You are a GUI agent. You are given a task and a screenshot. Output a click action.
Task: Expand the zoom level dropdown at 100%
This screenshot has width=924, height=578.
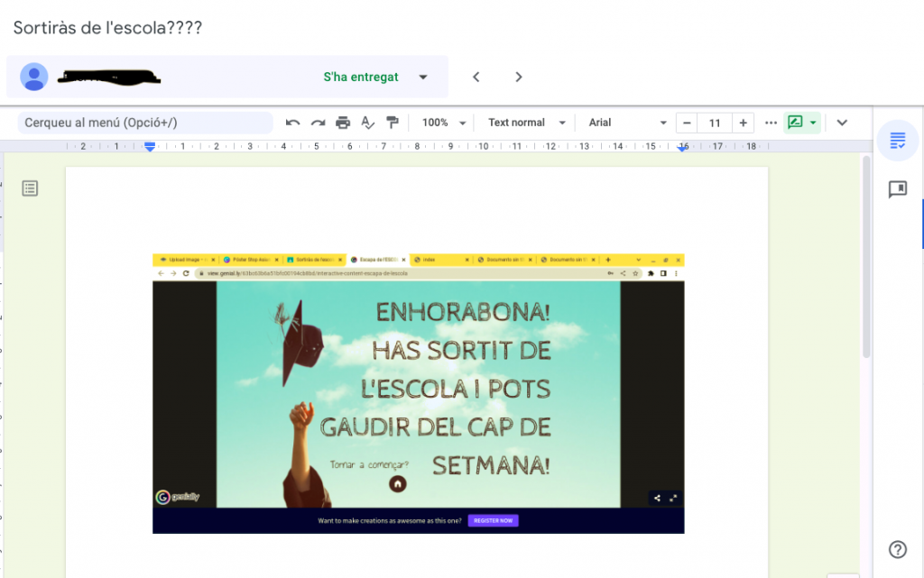tap(445, 123)
